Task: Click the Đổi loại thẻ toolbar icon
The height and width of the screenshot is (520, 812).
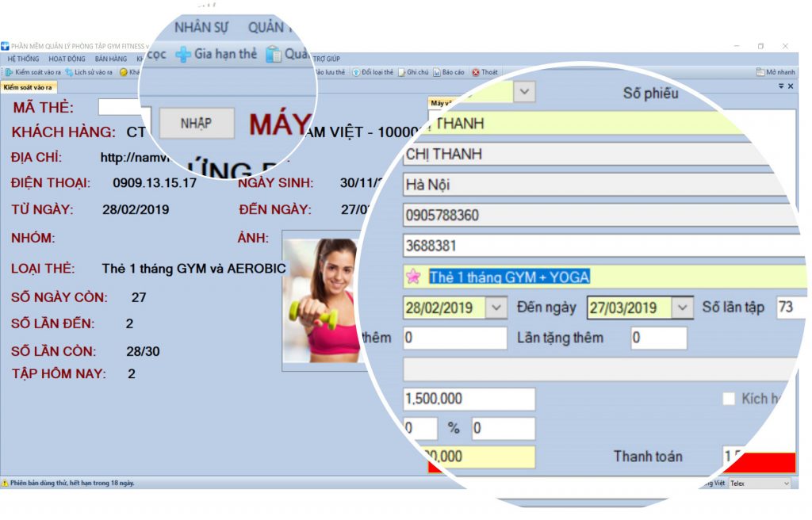Action: pyautogui.click(x=356, y=72)
